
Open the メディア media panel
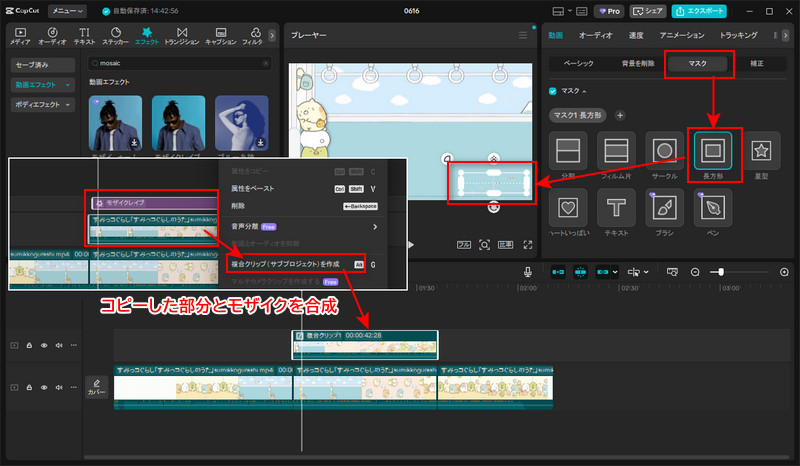pyautogui.click(x=20, y=36)
